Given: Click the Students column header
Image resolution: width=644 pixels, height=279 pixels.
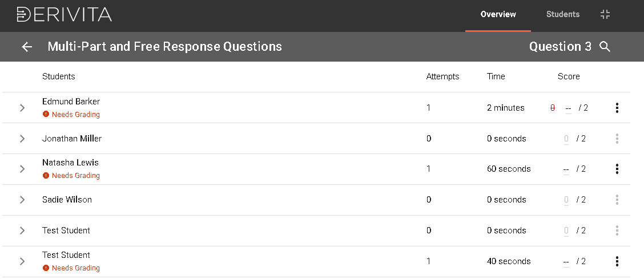Looking at the screenshot, I should click(59, 76).
